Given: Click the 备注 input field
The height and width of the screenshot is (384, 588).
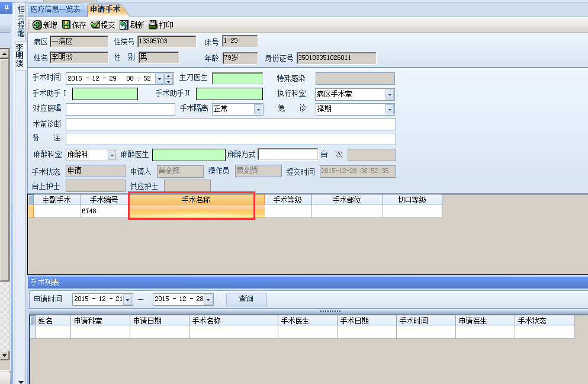Looking at the screenshot, I should coord(230,139).
